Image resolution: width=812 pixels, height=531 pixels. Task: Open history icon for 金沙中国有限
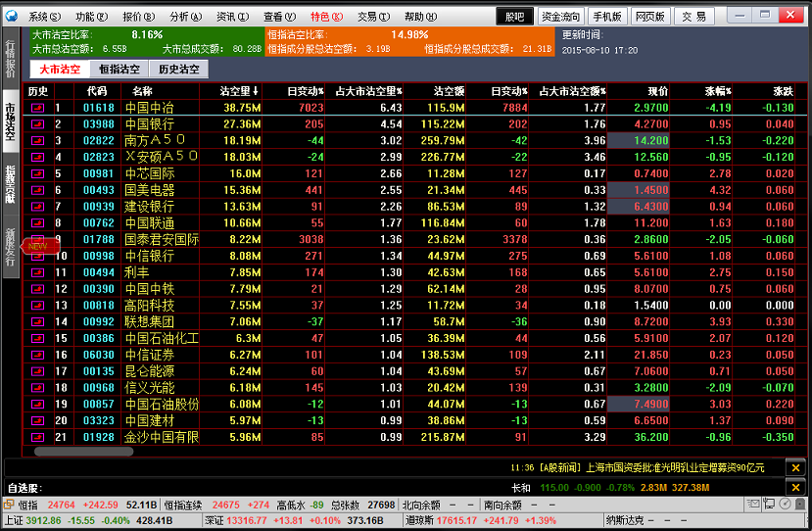tap(38, 437)
